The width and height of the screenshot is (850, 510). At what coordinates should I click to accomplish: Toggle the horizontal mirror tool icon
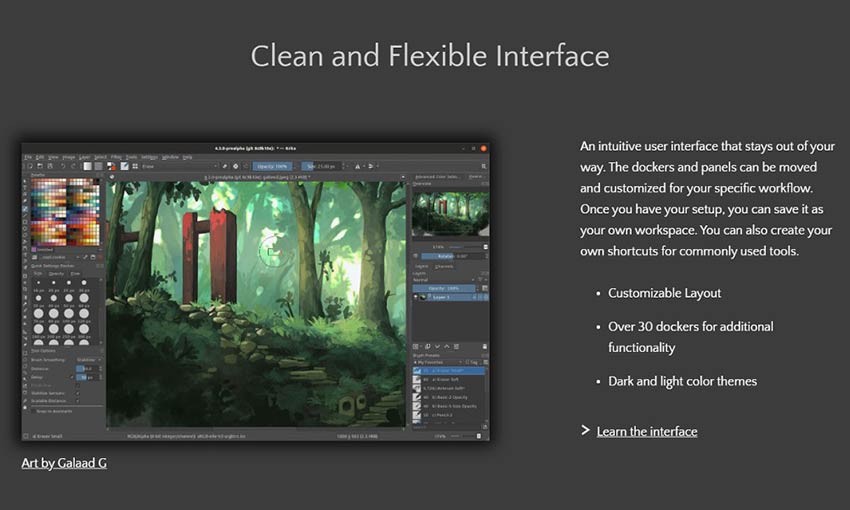pyautogui.click(x=357, y=166)
